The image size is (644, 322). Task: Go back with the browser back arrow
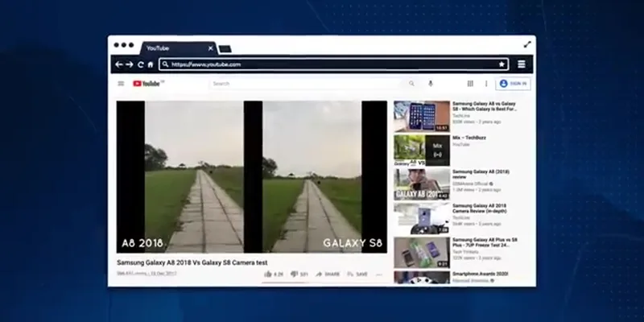[x=119, y=64]
